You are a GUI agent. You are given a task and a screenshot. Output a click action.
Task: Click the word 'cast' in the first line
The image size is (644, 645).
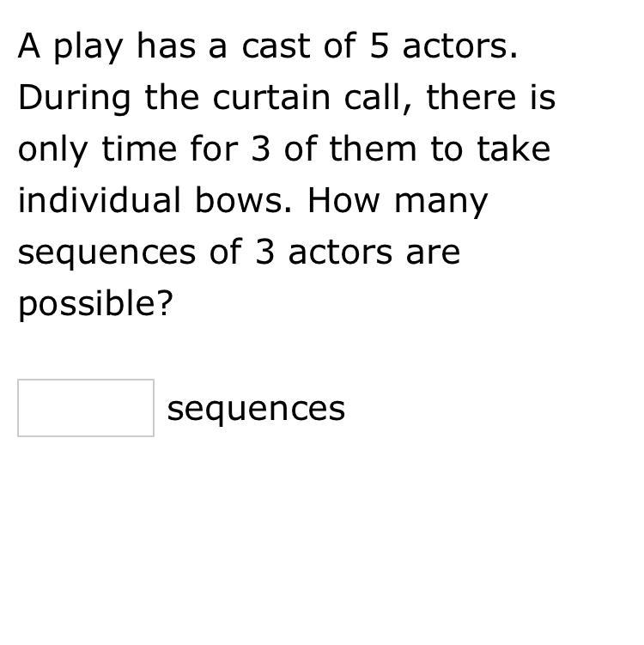[276, 47]
